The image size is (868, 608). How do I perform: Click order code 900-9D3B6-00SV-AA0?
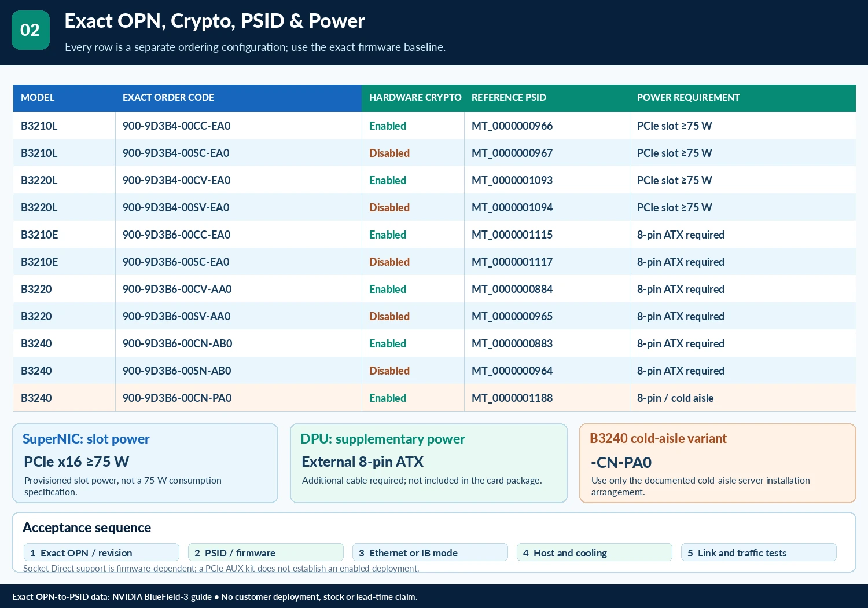pyautogui.click(x=176, y=316)
